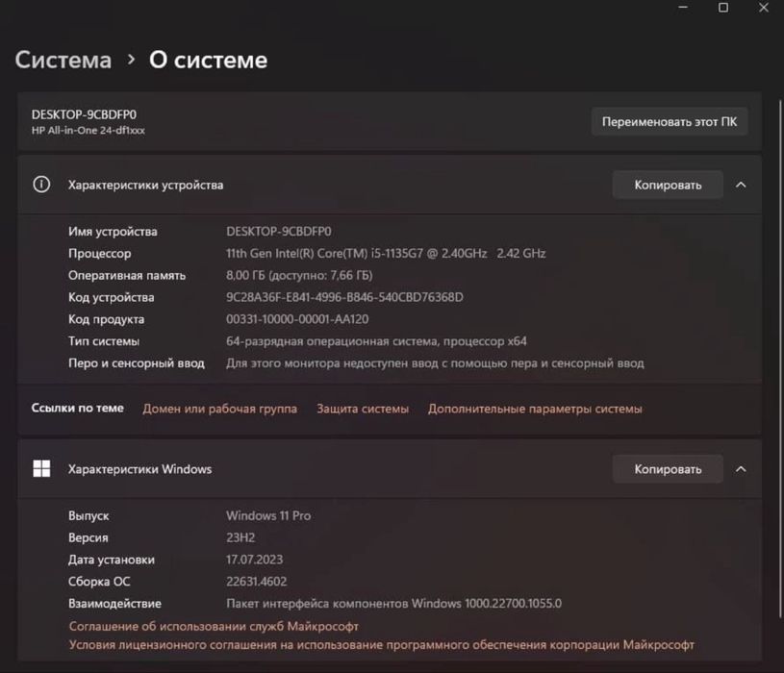Click the Код устройства label
Viewport: 784px width, 673px height.
click(111, 297)
